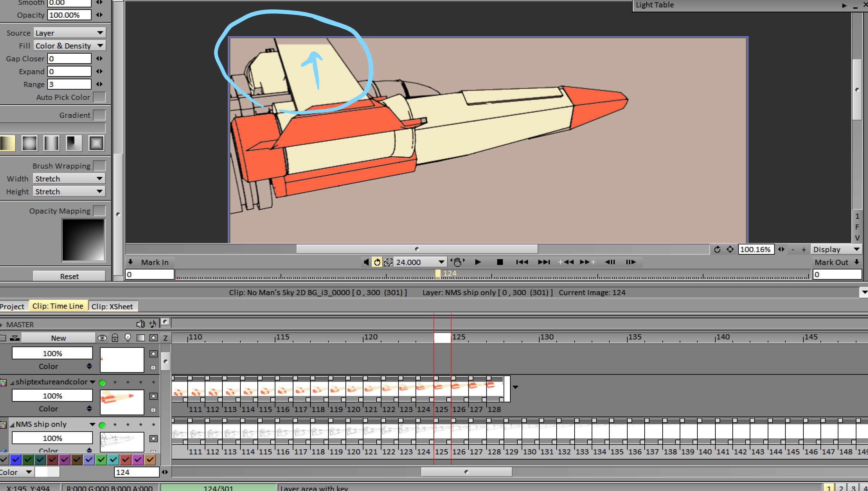Click the Z header icon
Screen dimensions: 868x491
click(166, 338)
